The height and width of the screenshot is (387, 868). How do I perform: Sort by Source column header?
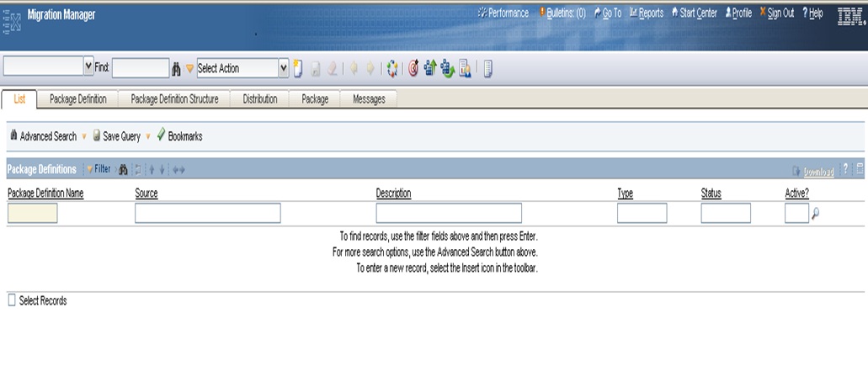pos(146,193)
